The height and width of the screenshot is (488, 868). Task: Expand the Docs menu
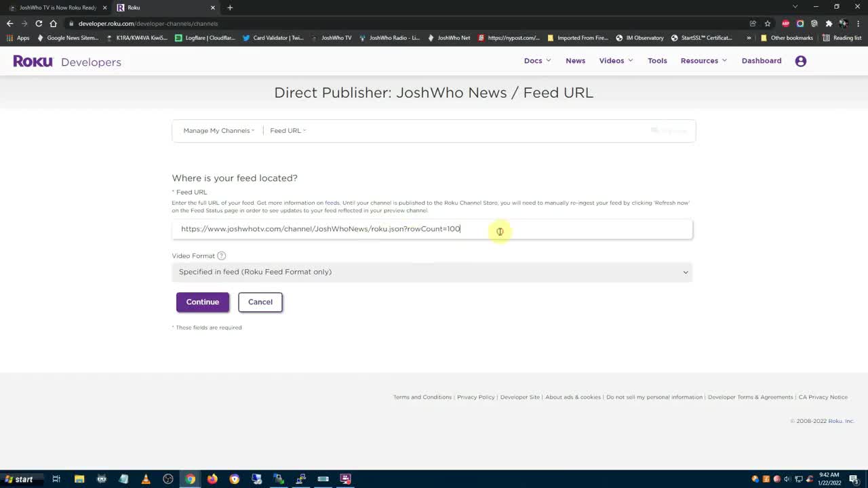(x=537, y=61)
